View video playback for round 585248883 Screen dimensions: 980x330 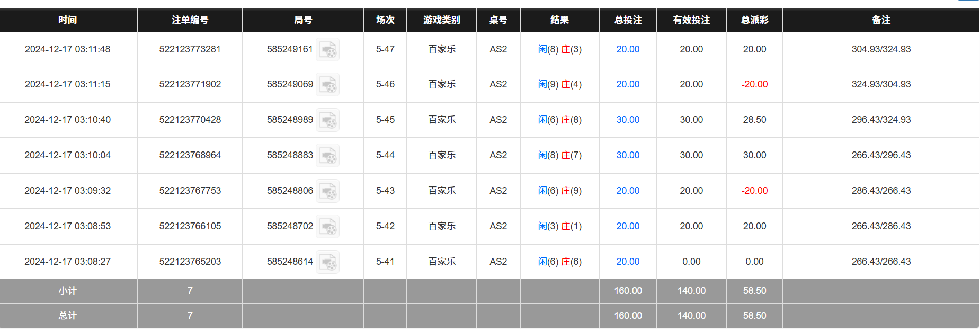327,155
